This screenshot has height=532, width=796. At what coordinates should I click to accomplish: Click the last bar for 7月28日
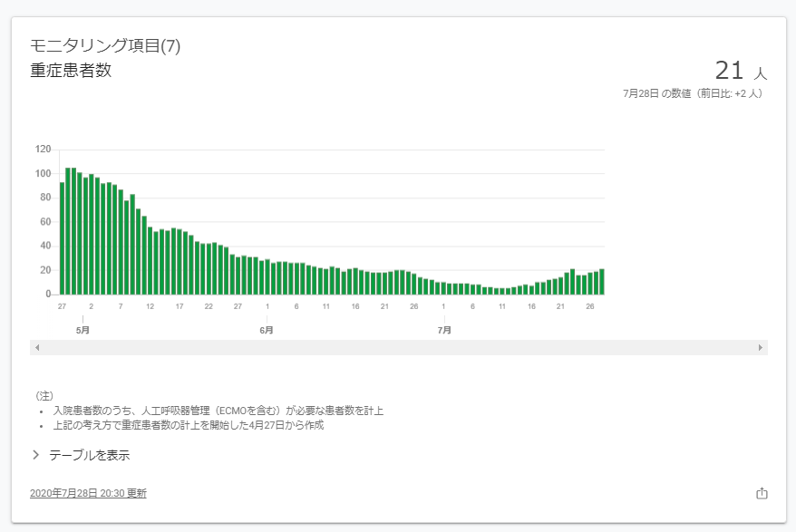pyautogui.click(x=602, y=282)
